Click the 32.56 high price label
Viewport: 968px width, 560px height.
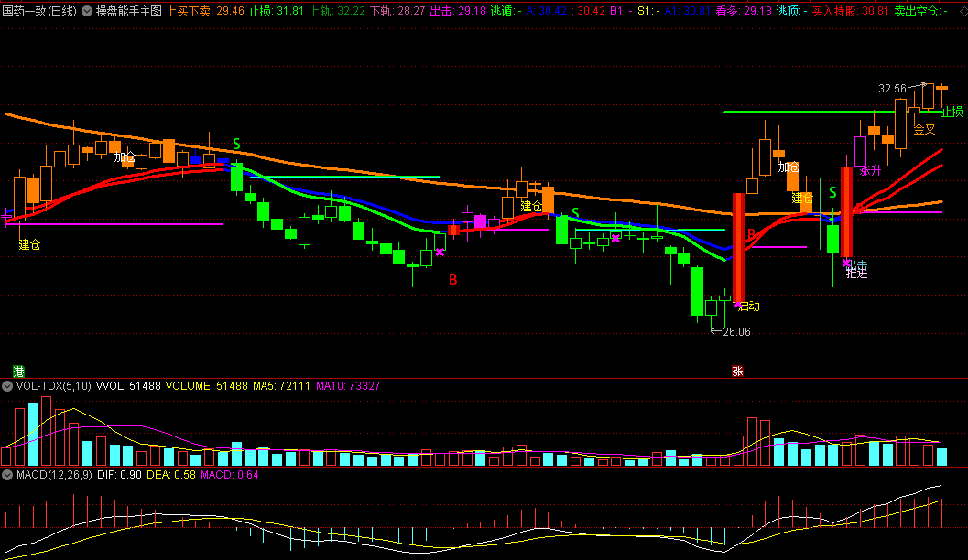click(892, 89)
